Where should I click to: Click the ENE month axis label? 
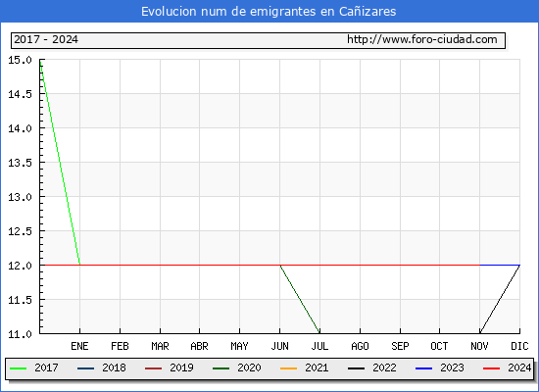click(79, 346)
